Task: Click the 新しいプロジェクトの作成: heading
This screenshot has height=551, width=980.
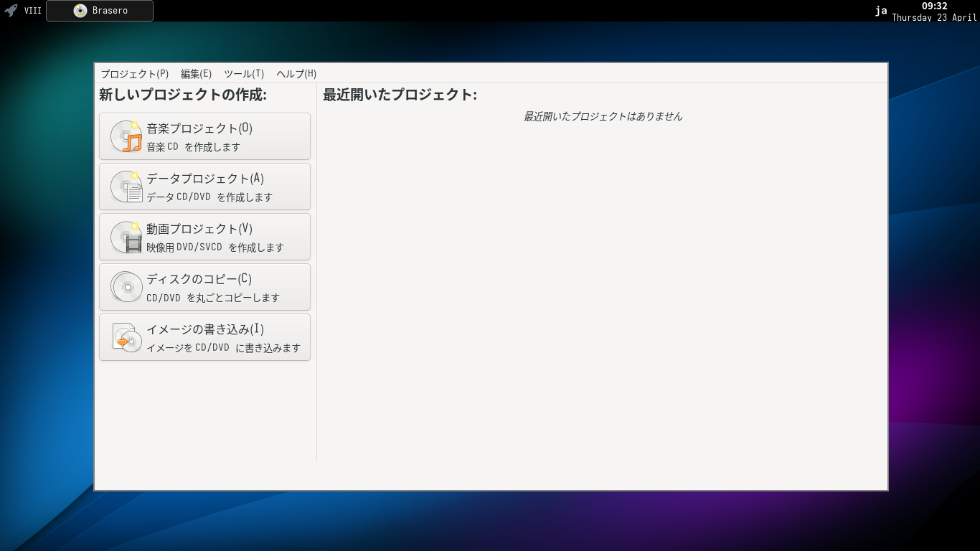Action: coord(183,95)
